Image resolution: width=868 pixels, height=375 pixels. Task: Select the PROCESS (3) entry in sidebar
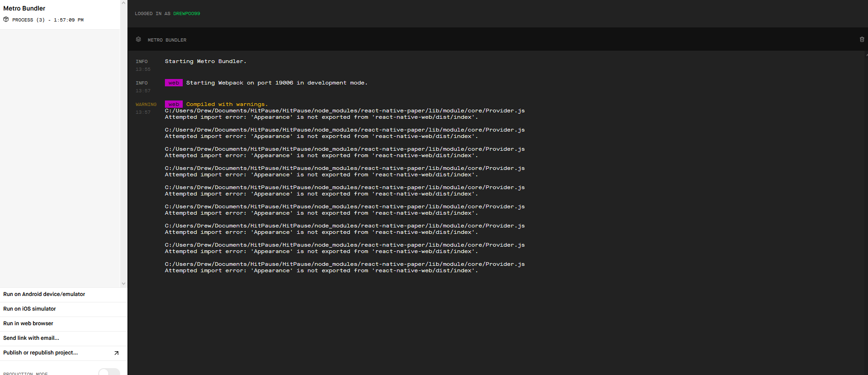click(48, 20)
